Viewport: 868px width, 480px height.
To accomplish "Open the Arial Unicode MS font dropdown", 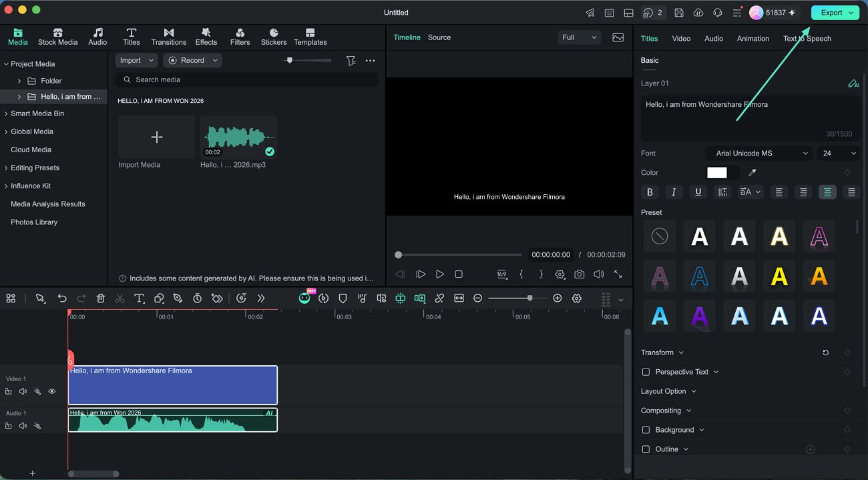I will pos(759,154).
